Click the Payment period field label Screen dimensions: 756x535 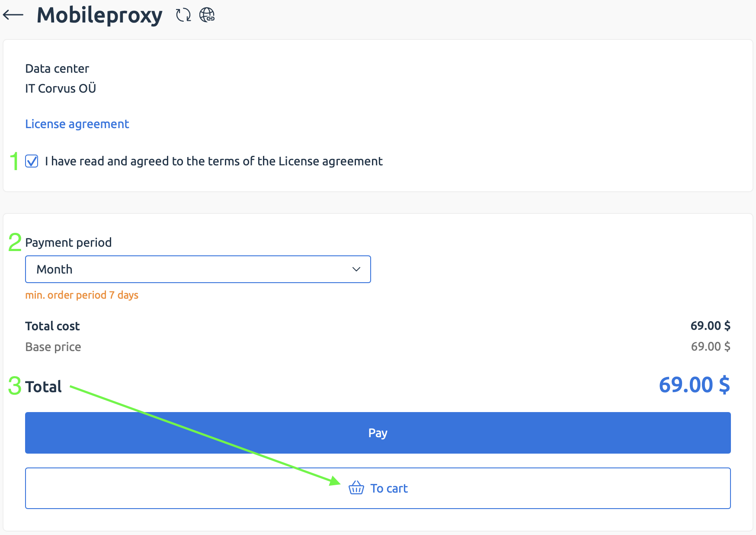coord(68,242)
